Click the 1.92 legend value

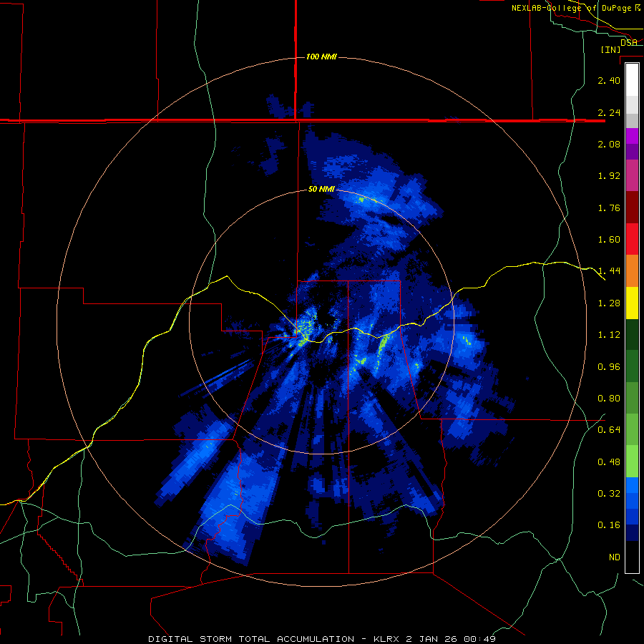609,176
